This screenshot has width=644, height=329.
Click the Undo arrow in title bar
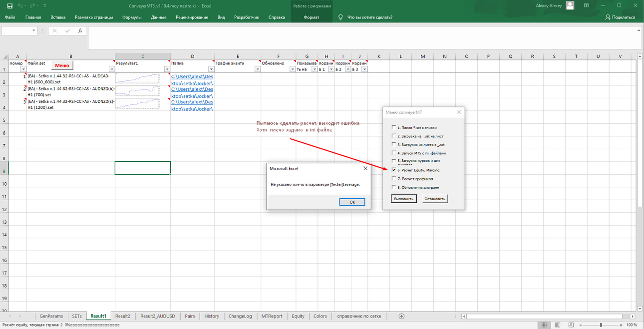(x=20, y=5)
